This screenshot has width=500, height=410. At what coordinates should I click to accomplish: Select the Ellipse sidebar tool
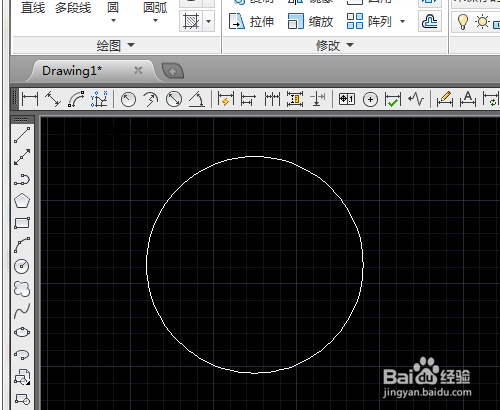pyautogui.click(x=22, y=332)
